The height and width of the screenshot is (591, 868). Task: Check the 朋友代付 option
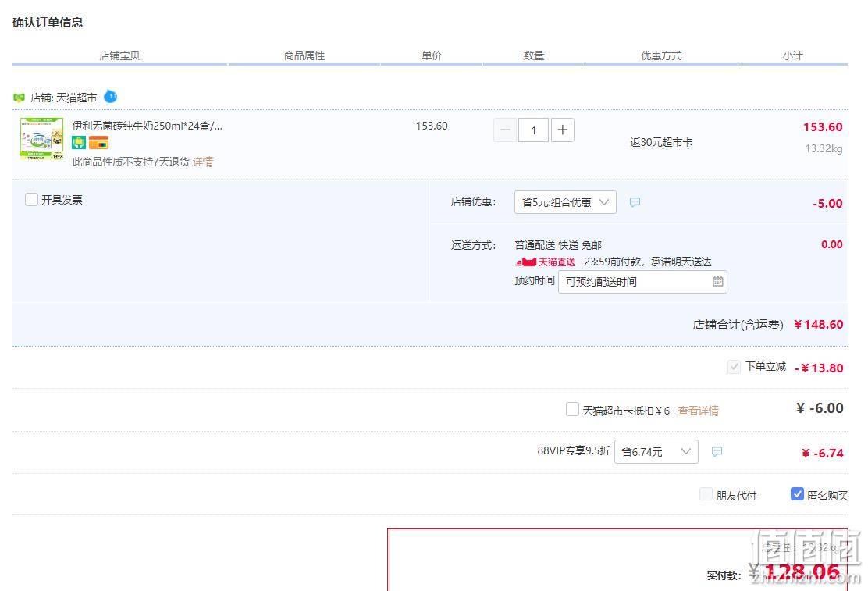706,494
